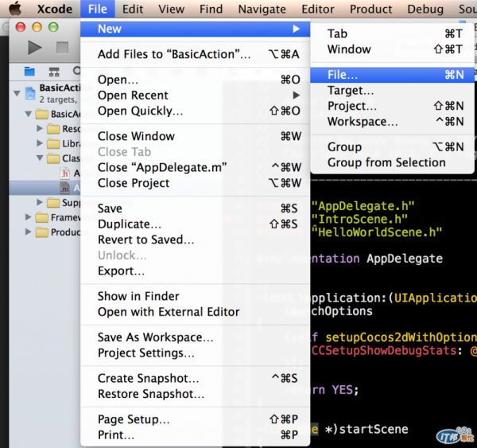
Task: Click the Run play button
Action: [35, 48]
